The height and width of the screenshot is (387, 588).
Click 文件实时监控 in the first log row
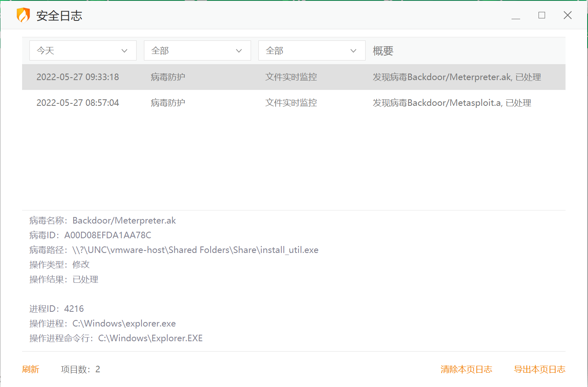click(x=291, y=77)
